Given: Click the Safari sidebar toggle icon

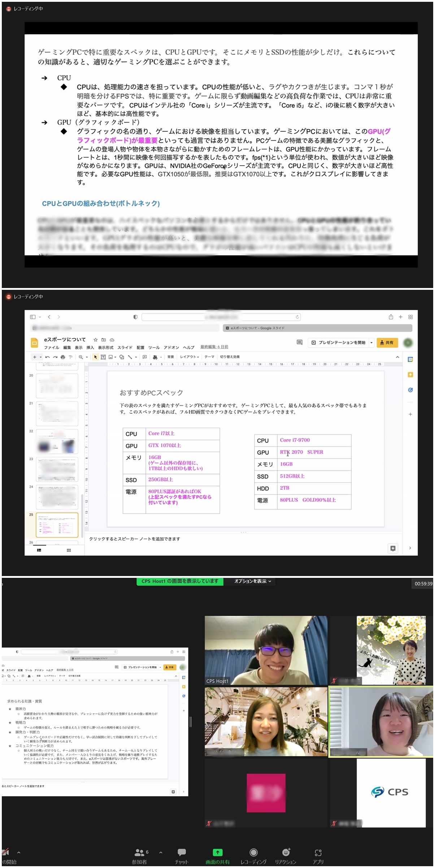Looking at the screenshot, I should (33, 317).
